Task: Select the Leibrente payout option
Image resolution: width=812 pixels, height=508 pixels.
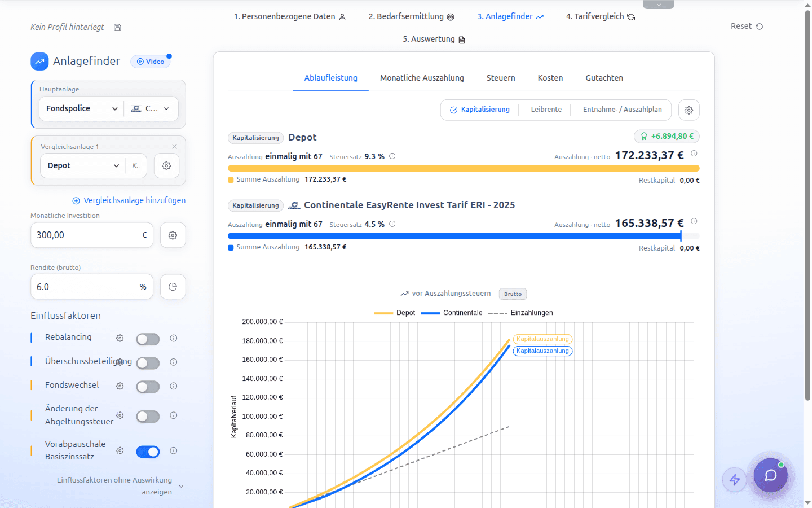Action: [546, 110]
